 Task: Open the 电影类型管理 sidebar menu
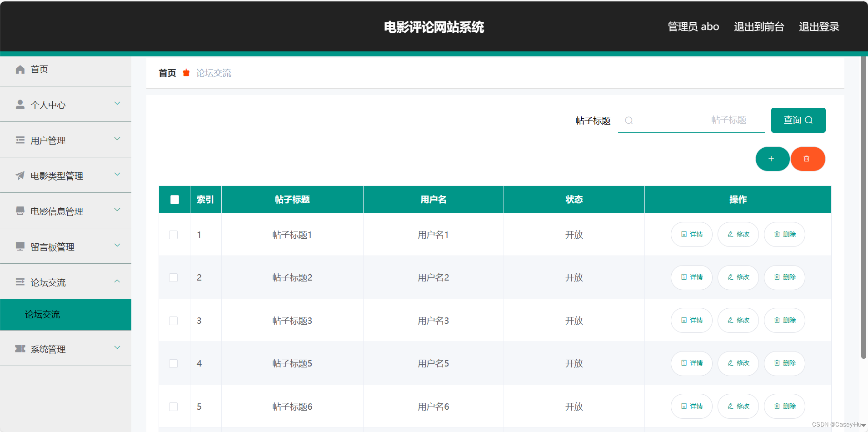tap(65, 176)
